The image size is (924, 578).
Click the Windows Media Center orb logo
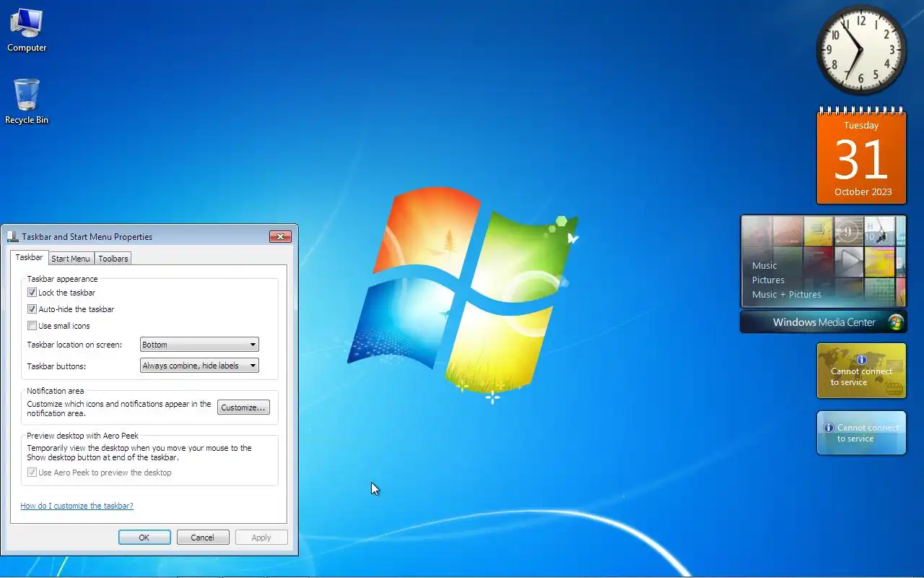click(896, 322)
